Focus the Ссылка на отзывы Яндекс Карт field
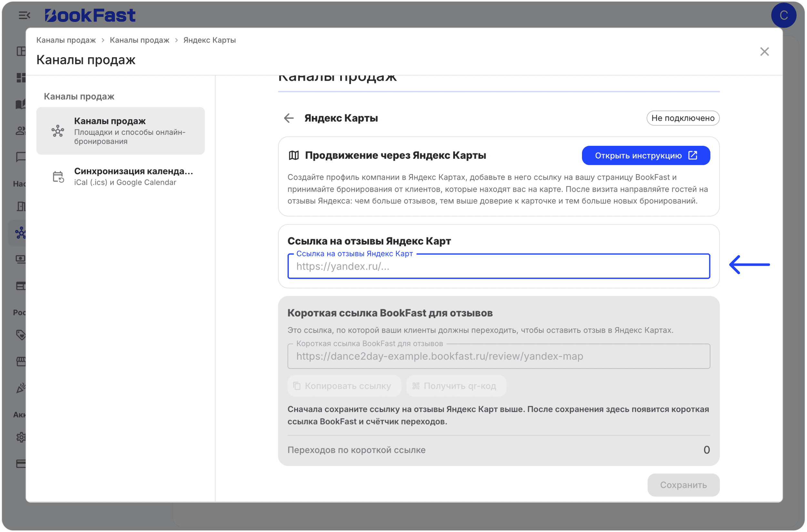Viewport: 807px width, 532px height. [x=498, y=266]
